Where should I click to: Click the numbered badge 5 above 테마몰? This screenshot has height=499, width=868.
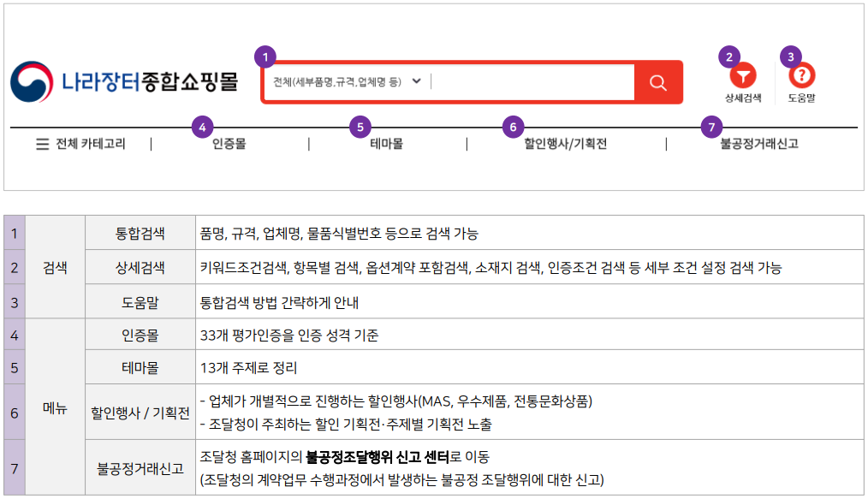360,128
